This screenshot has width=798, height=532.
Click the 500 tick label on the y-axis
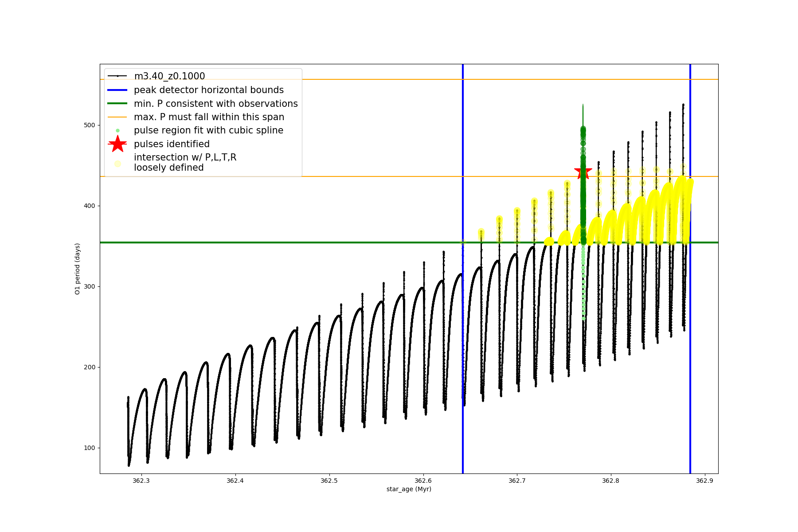point(90,125)
